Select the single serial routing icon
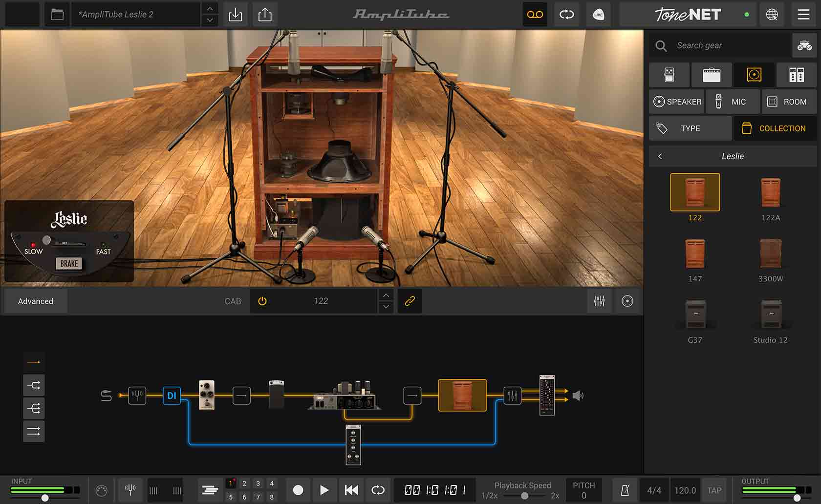 click(34, 362)
